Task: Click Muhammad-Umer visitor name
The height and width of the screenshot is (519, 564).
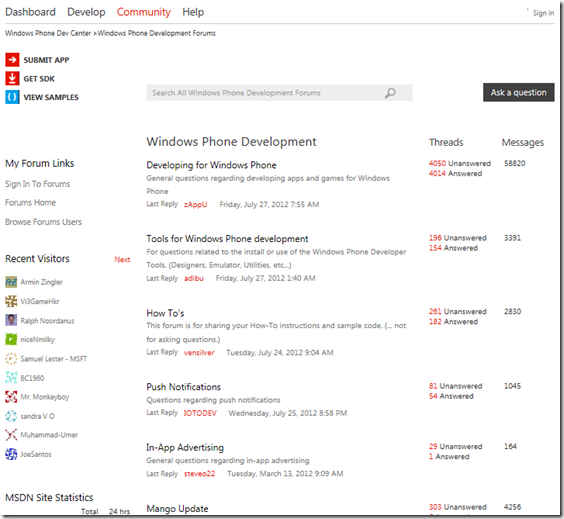Action: pyautogui.click(x=49, y=435)
